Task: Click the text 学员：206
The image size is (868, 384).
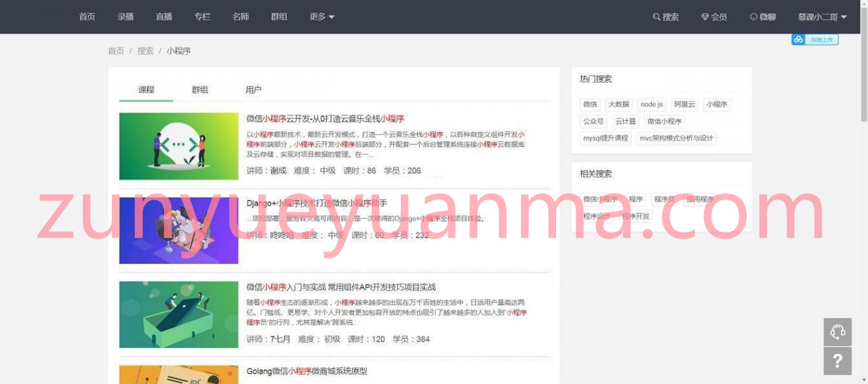Action: click(x=402, y=171)
